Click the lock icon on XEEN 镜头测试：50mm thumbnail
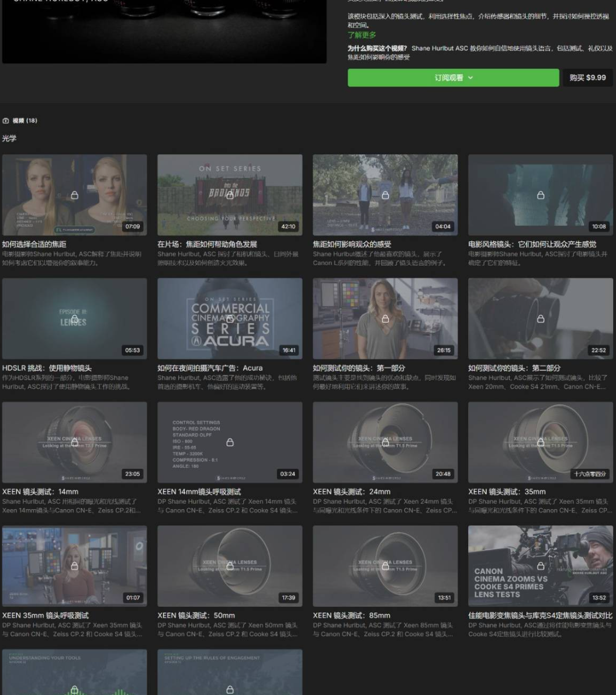Viewport: 616px width, 695px height. (x=230, y=566)
